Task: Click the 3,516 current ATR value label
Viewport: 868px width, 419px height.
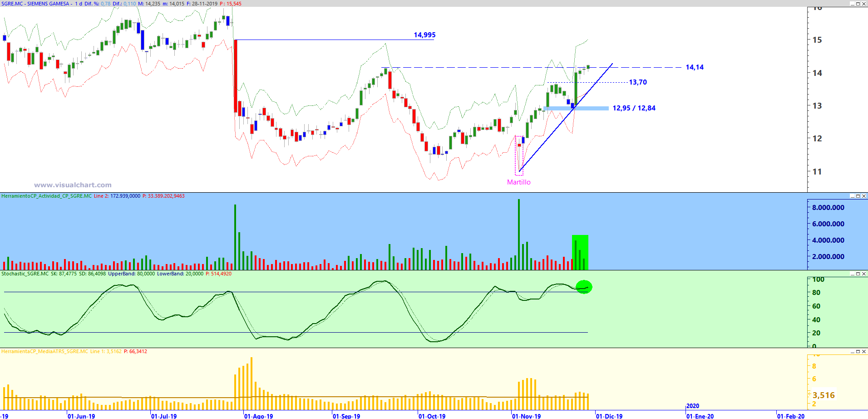Action: [824, 395]
